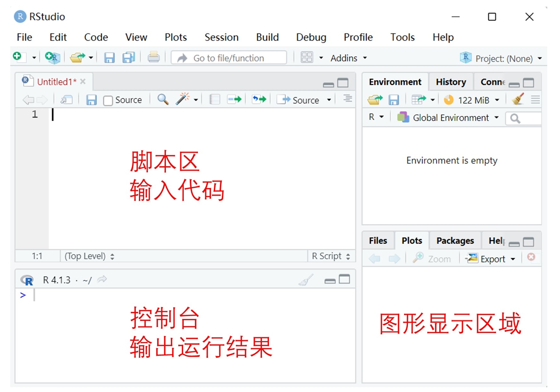Open find and replace with the magnifier icon
The image size is (560, 392).
[x=163, y=100]
